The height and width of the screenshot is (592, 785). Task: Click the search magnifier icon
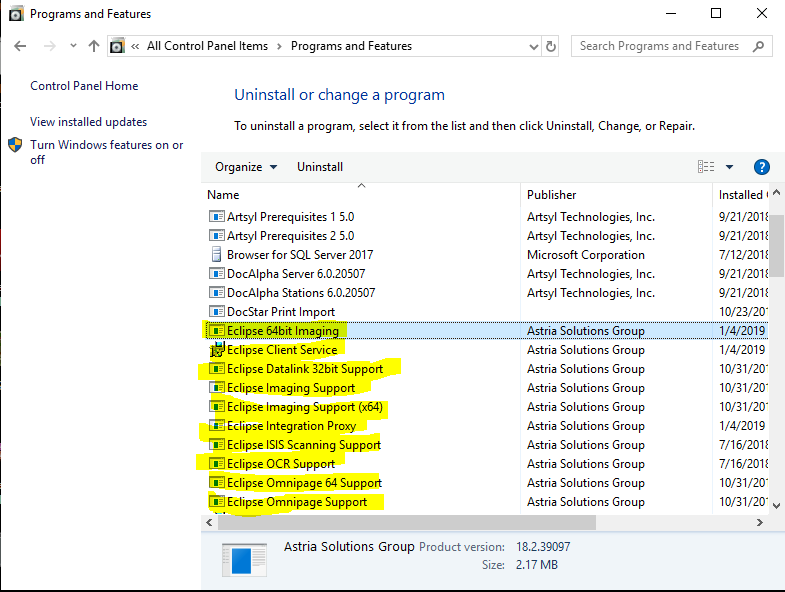pyautogui.click(x=758, y=47)
